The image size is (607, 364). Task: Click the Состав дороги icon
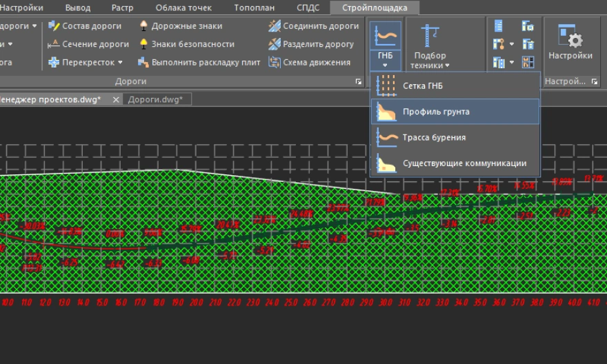click(54, 26)
